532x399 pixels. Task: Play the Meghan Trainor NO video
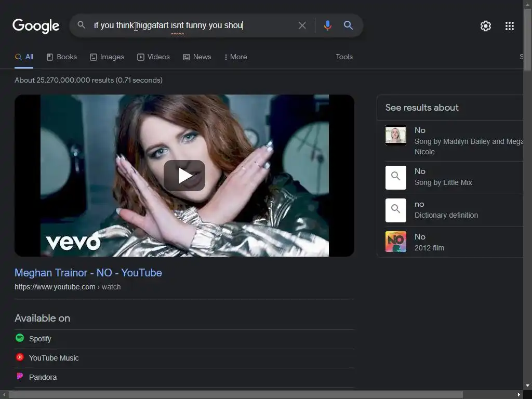pyautogui.click(x=184, y=176)
